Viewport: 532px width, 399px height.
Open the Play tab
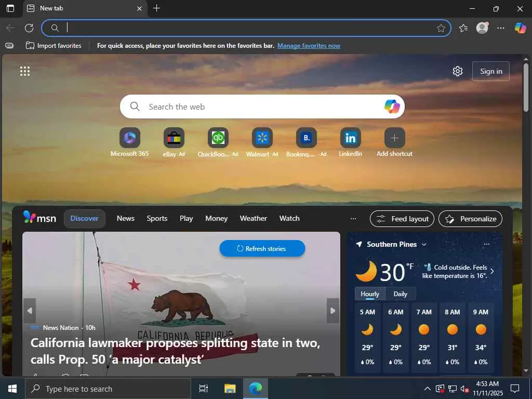click(x=187, y=219)
